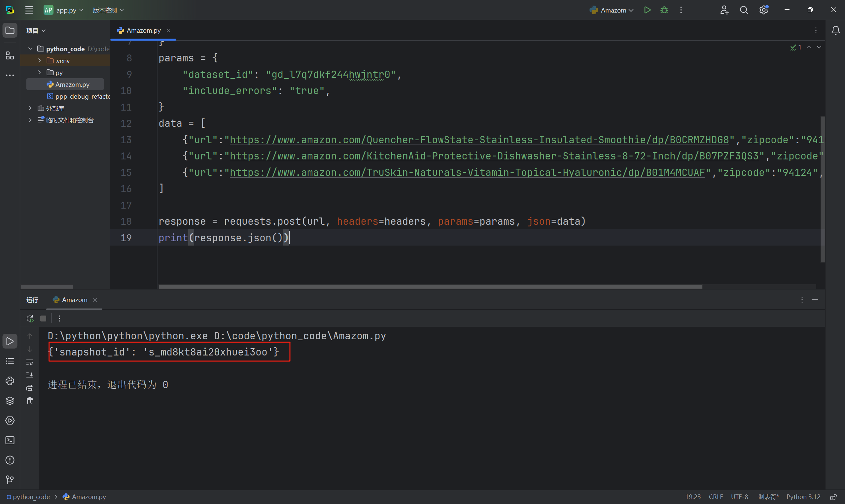
Task: Open the Services tool window
Action: pyautogui.click(x=10, y=420)
